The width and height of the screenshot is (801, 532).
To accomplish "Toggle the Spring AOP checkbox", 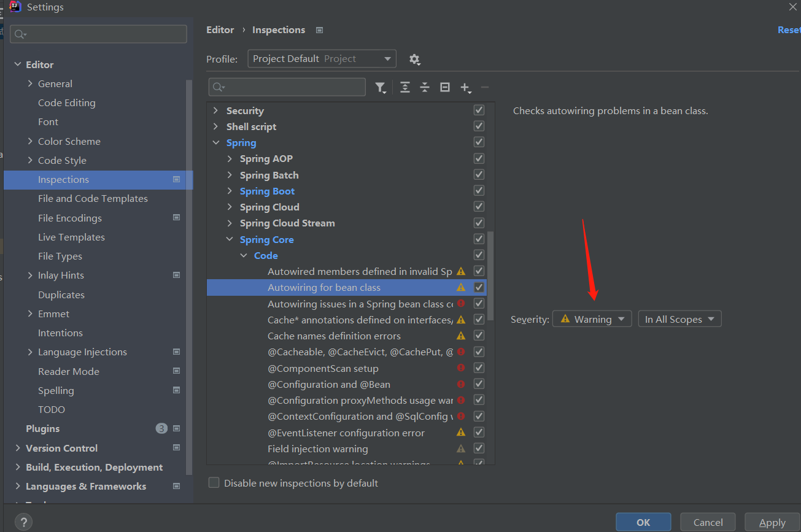I will tap(479, 158).
